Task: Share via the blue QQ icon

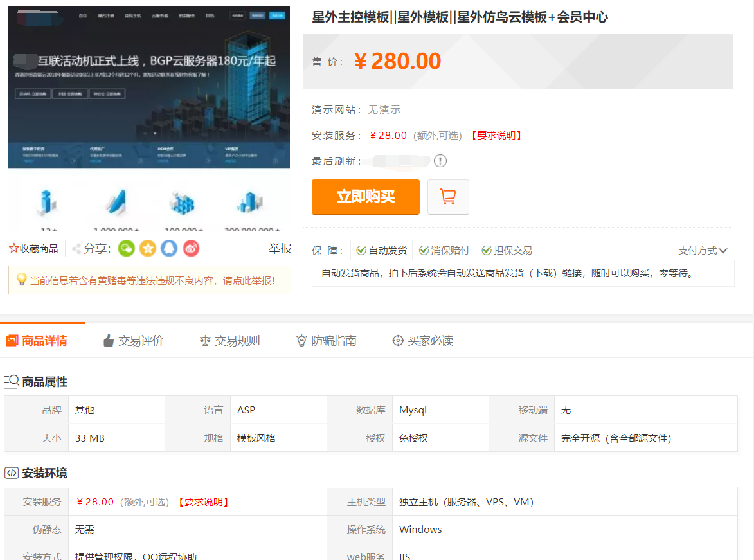Action: [169, 248]
